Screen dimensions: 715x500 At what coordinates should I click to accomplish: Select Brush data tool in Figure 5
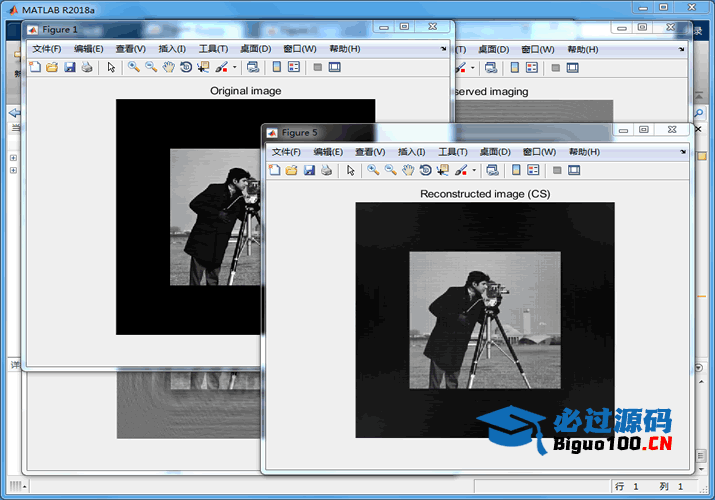click(461, 170)
